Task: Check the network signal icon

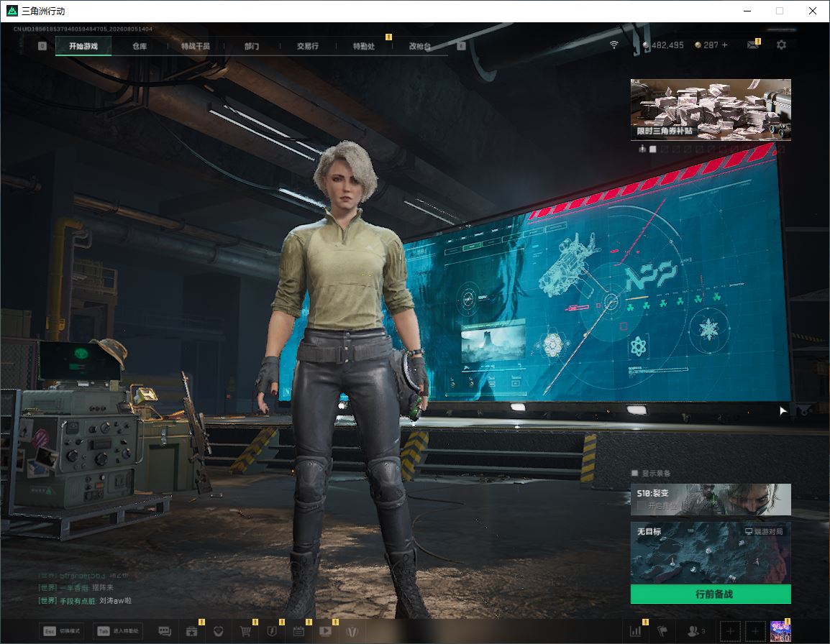Action: coord(614,45)
